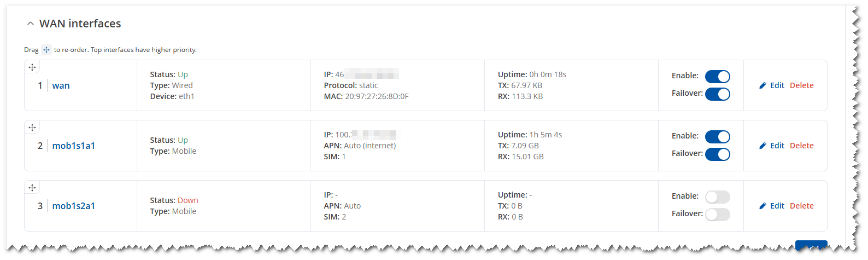Image resolution: width=868 pixels, height=260 pixels.
Task: Click the drag icon in the re-order hint
Action: pos(46,50)
